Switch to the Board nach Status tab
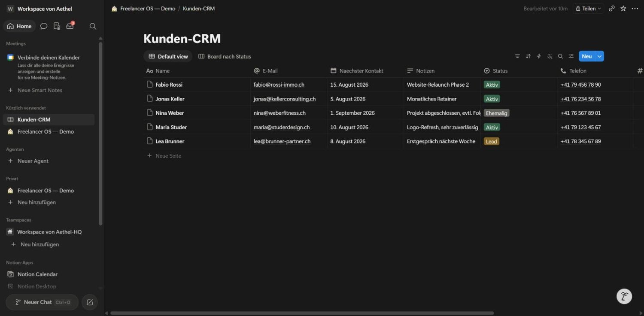This screenshot has width=644, height=316. click(225, 56)
